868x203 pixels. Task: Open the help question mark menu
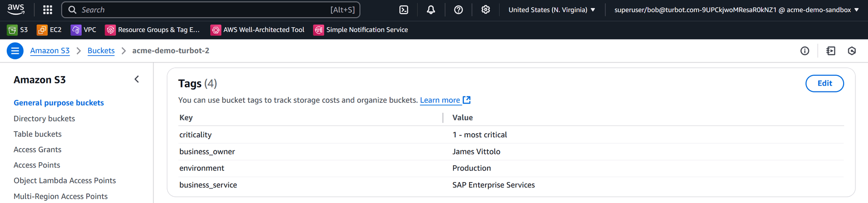(x=458, y=10)
